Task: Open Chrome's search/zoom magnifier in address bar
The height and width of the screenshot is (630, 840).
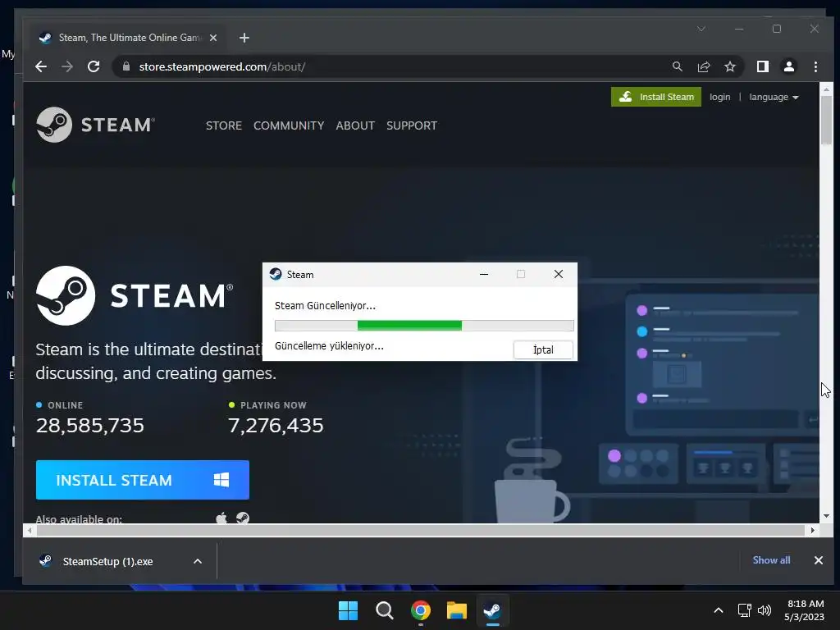Action: click(677, 66)
